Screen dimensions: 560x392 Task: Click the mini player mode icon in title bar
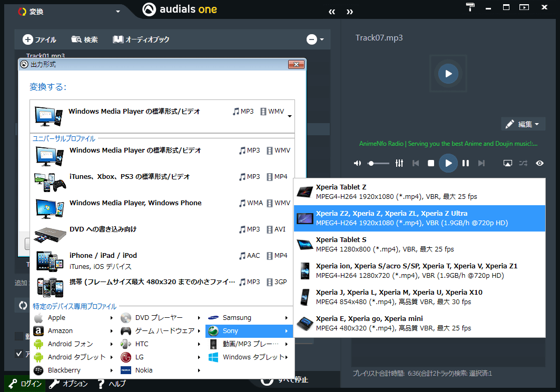(x=524, y=7)
